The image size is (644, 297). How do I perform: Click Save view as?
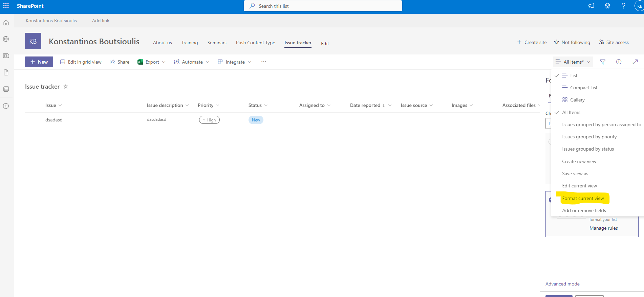click(598, 174)
